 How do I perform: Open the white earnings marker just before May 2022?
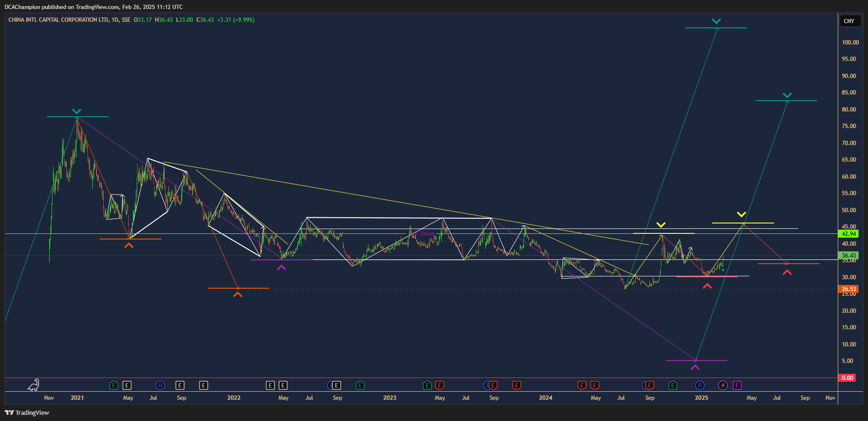click(x=270, y=386)
